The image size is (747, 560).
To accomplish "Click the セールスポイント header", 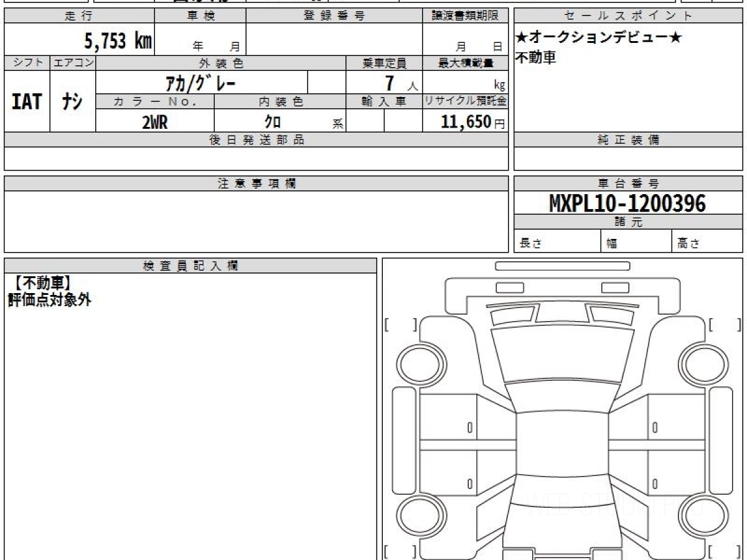I will pos(628,16).
